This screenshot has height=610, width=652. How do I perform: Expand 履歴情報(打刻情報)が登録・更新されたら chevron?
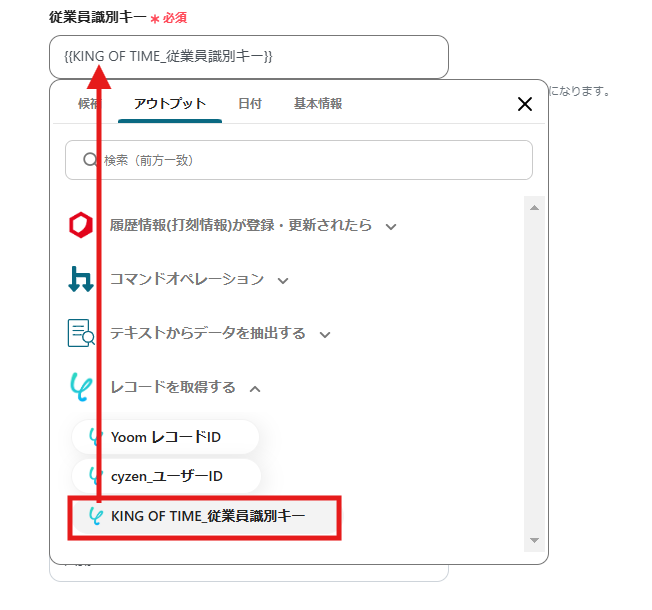point(390,227)
